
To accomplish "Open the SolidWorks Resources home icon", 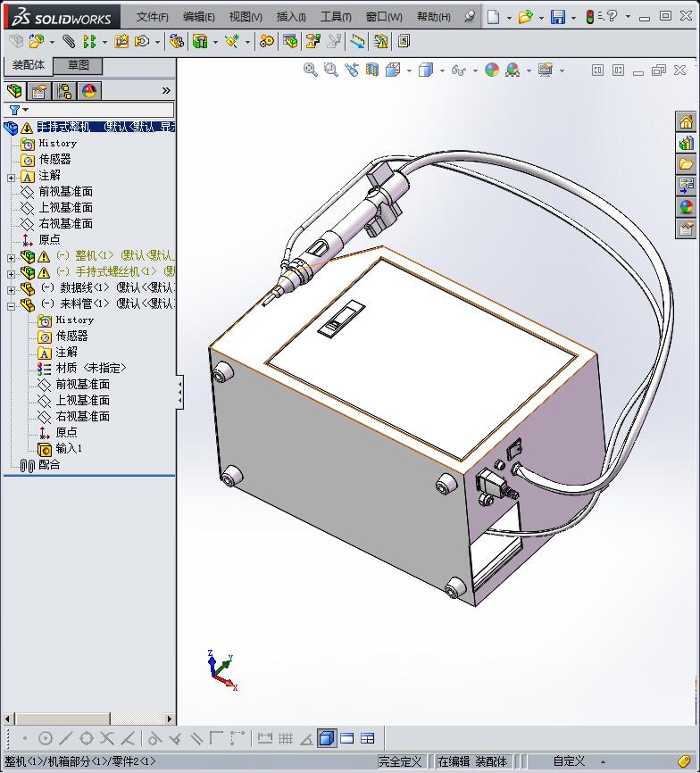I will tap(687, 121).
